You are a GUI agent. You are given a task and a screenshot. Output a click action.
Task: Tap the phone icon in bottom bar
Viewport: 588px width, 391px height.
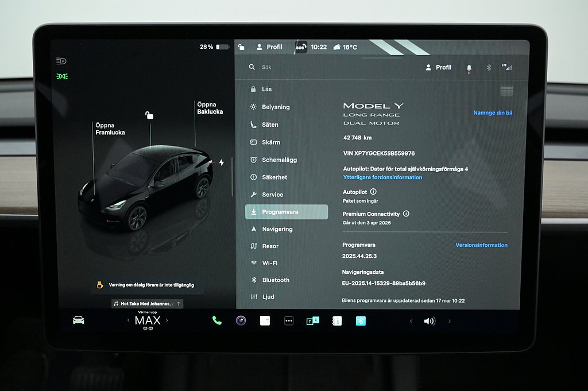217,321
